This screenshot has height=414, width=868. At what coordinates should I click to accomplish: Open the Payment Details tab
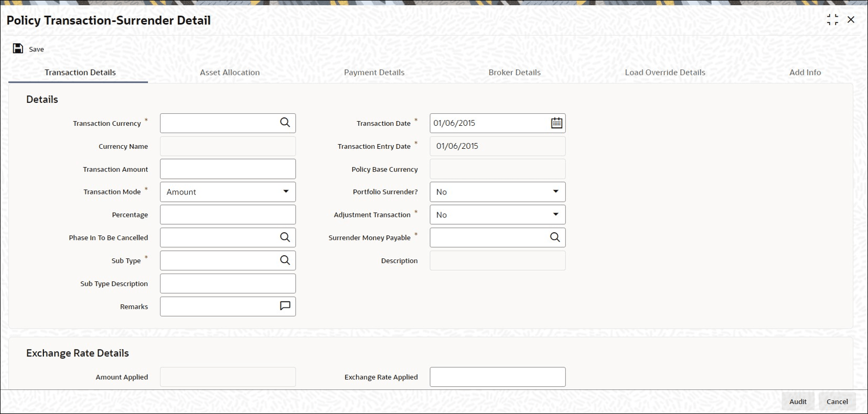coord(374,72)
